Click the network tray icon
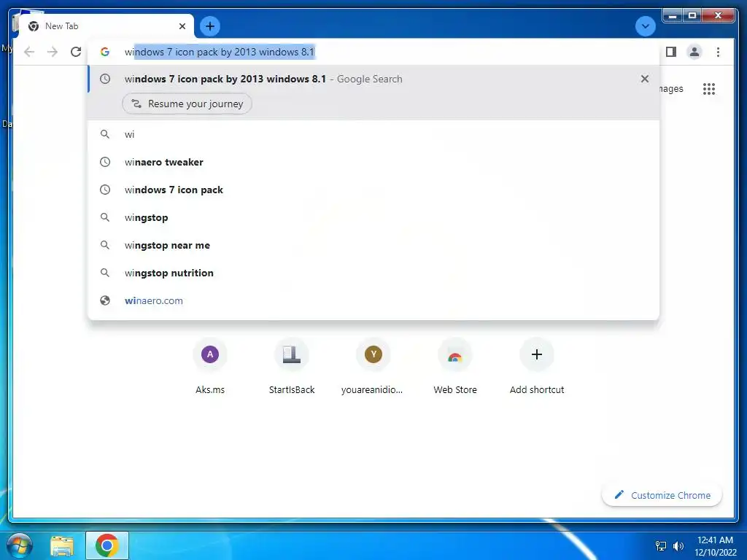747x560 pixels. coord(661,546)
